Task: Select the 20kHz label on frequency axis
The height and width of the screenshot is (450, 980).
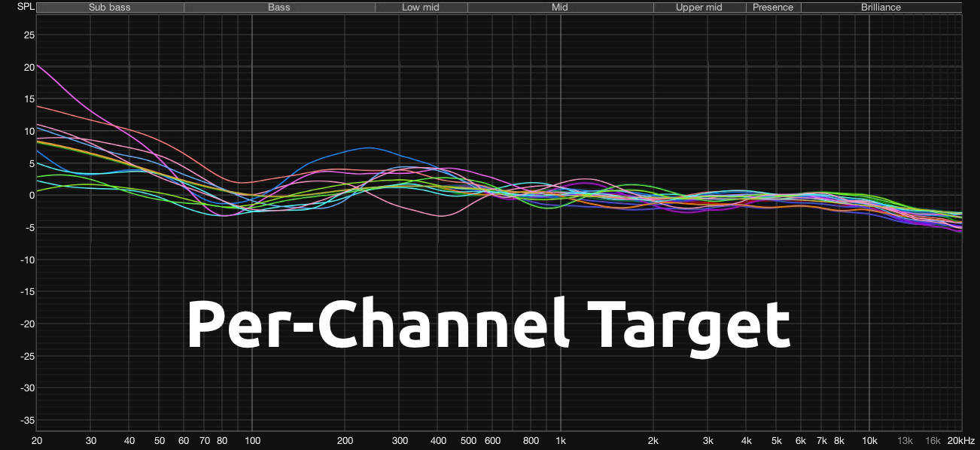Action: pos(961,441)
